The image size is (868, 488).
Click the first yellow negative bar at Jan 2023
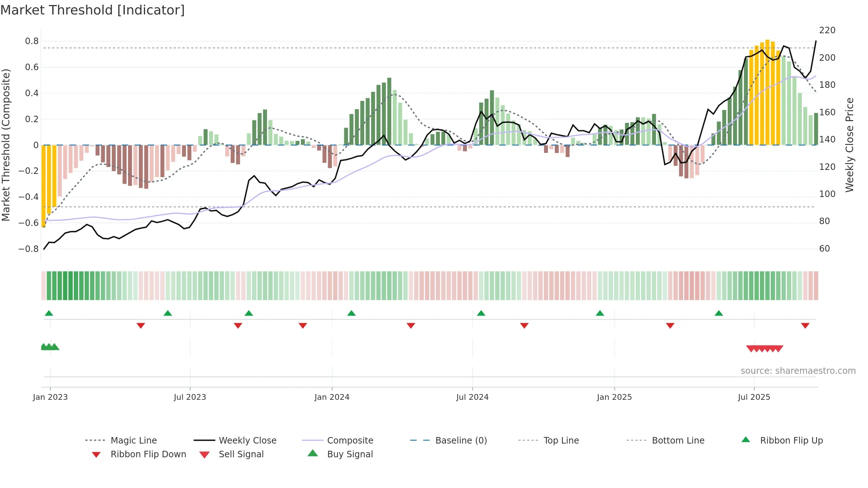click(x=43, y=186)
